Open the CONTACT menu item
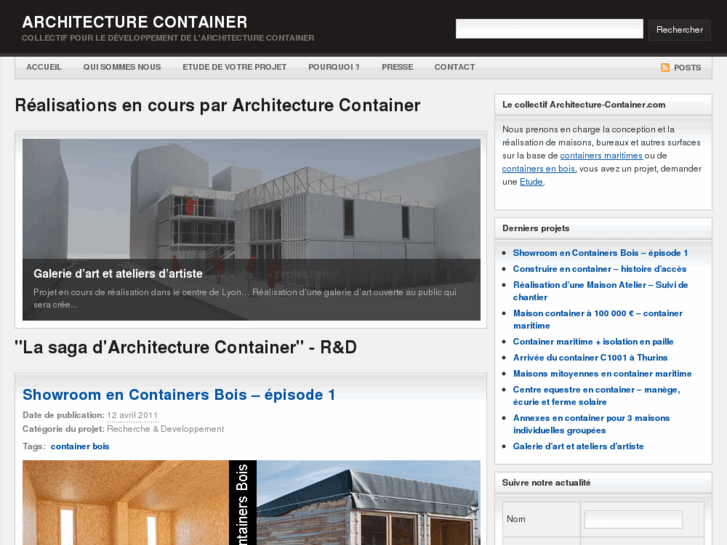This screenshot has height=545, width=727. [x=454, y=67]
